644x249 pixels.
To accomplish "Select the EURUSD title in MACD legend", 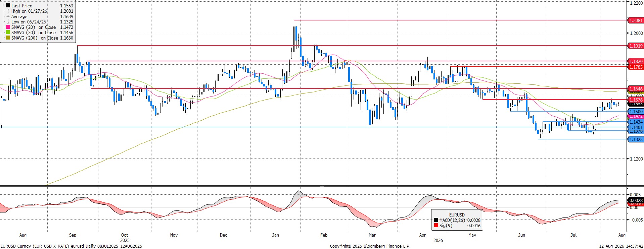I will [x=457, y=215].
